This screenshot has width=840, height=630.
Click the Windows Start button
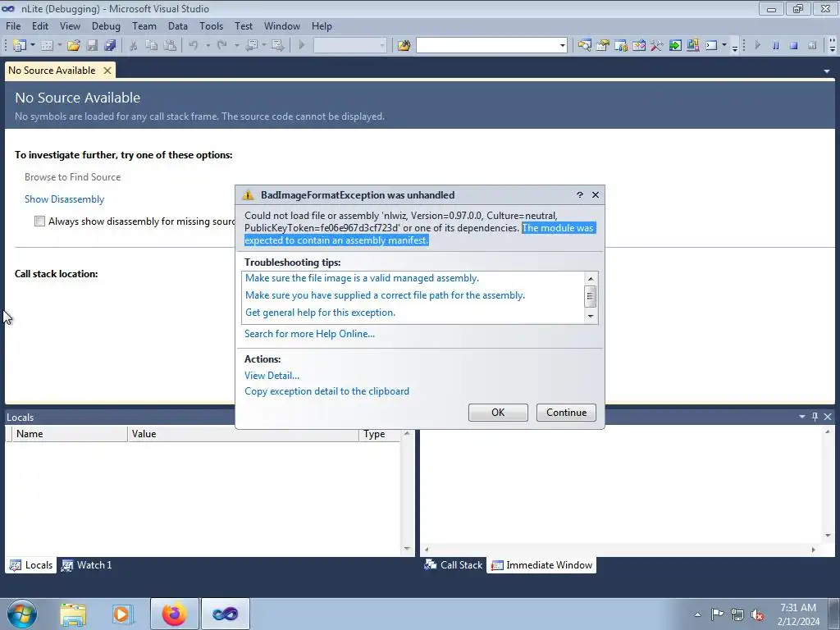22,614
